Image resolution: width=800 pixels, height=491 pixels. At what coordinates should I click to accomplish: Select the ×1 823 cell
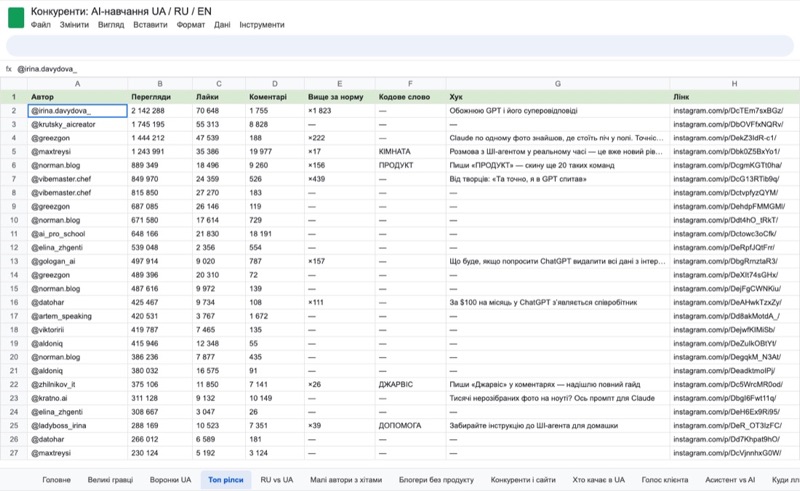[x=340, y=111]
